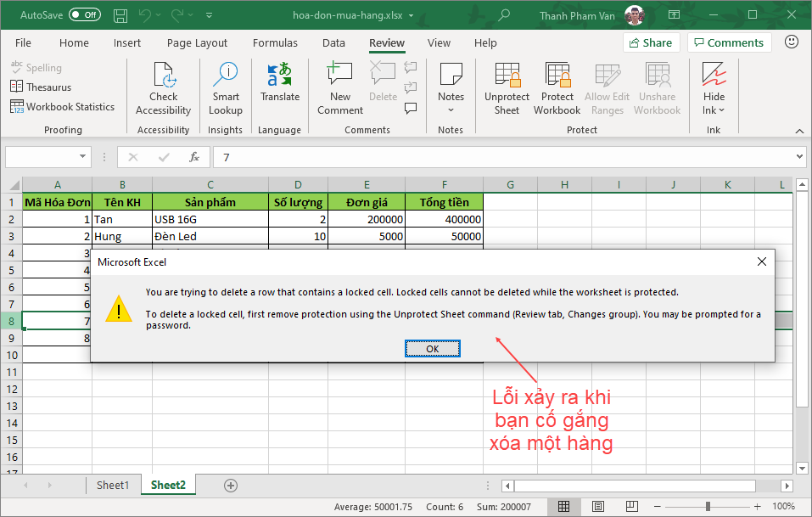Click the Insert Function fx icon

coord(194,157)
